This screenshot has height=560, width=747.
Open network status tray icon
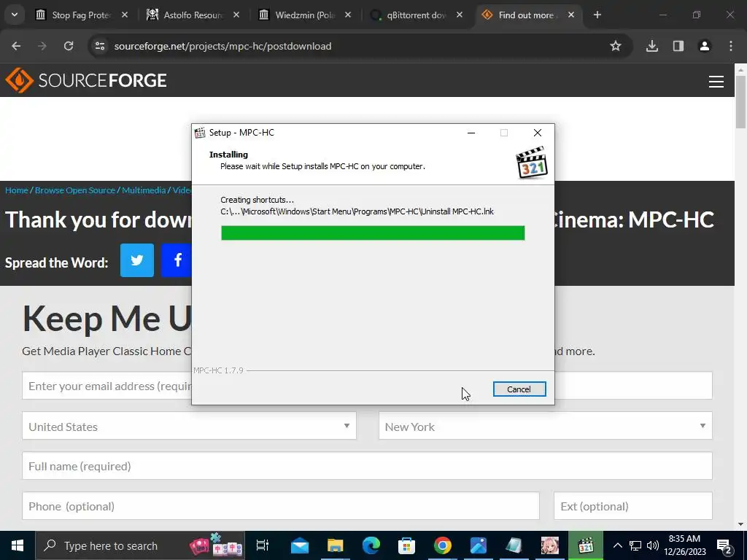(635, 545)
